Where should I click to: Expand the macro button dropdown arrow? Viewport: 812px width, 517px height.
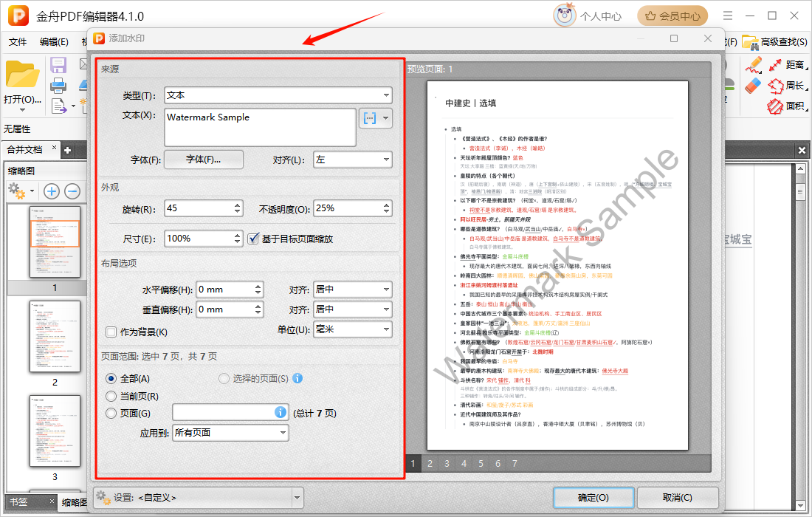coord(386,118)
